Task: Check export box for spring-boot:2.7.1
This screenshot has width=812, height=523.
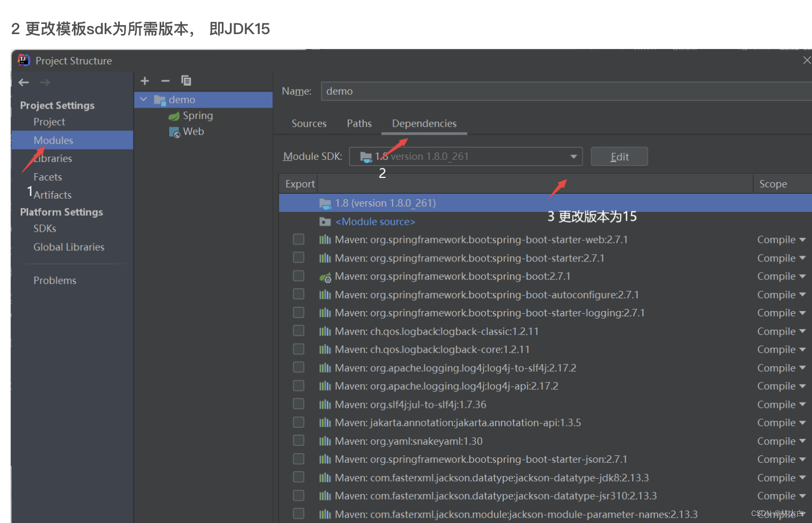Action: click(299, 276)
